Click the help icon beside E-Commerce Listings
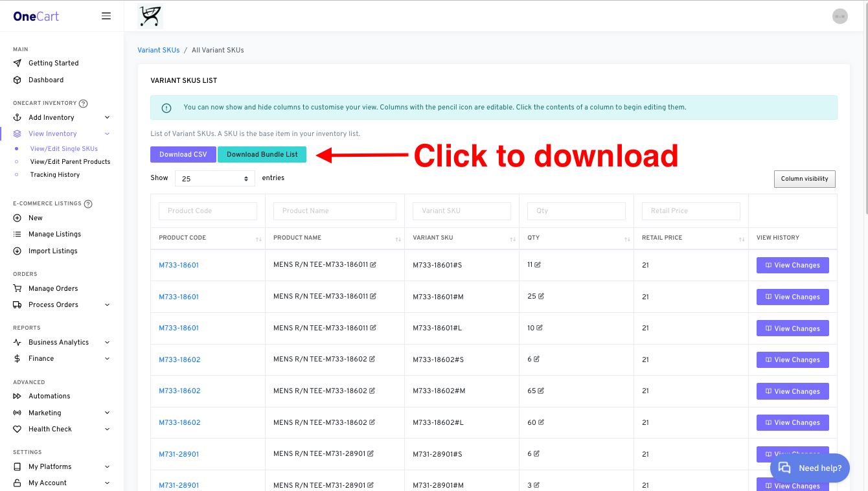The image size is (868, 491). coord(88,204)
